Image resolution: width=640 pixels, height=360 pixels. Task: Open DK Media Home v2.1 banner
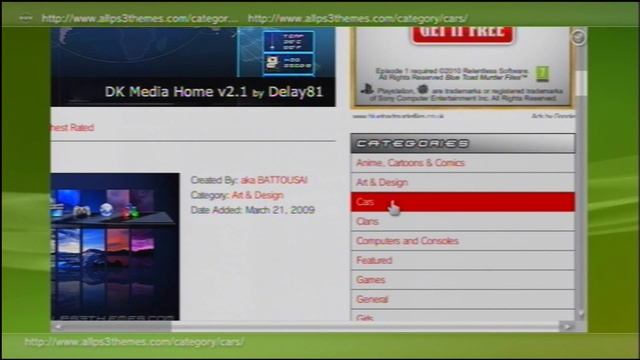193,67
